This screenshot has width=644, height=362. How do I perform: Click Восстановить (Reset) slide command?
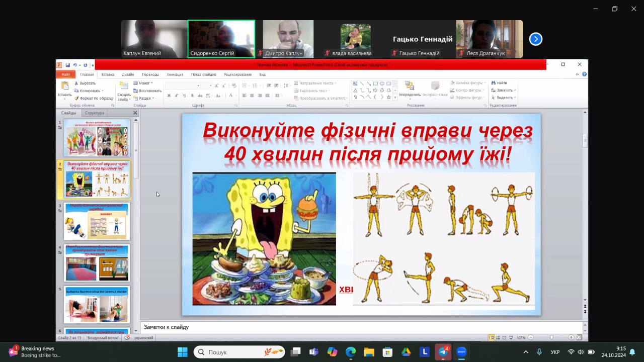tap(147, 90)
